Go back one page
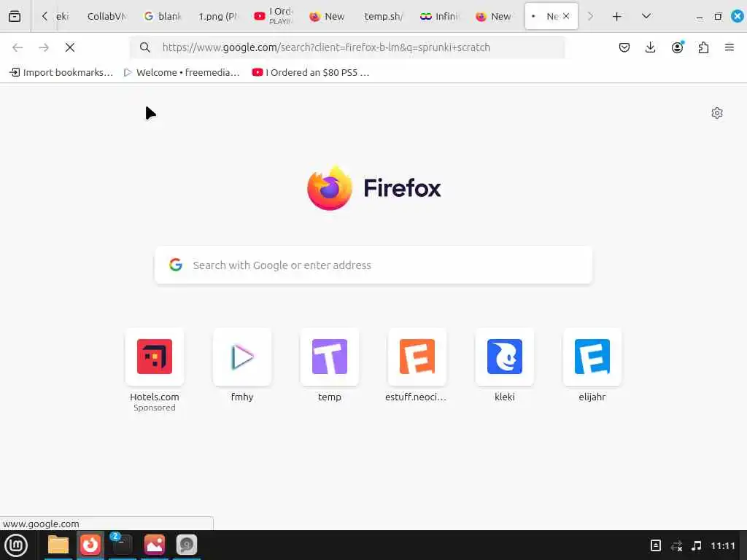The width and height of the screenshot is (747, 560). point(18,47)
